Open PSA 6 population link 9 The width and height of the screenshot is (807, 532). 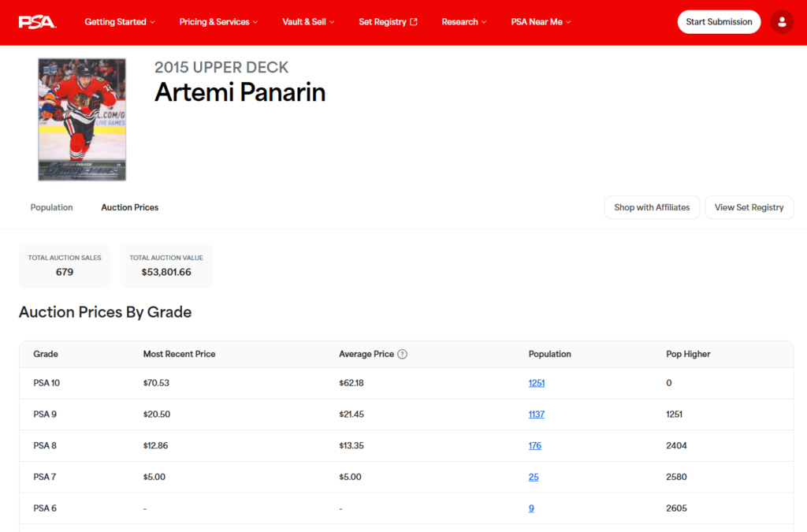click(x=531, y=508)
